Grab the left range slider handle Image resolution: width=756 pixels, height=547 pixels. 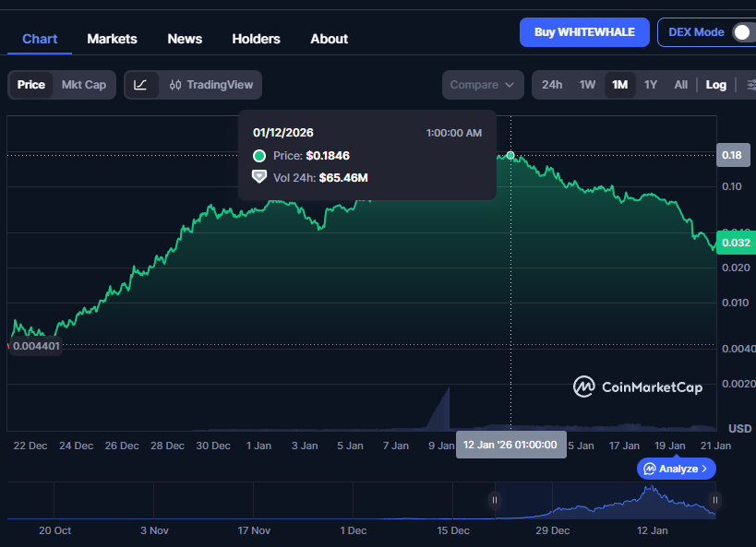(495, 500)
